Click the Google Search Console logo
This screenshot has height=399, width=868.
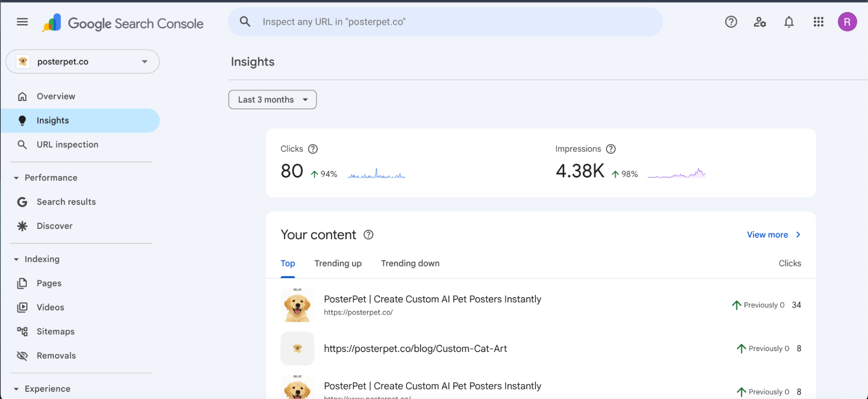click(123, 23)
